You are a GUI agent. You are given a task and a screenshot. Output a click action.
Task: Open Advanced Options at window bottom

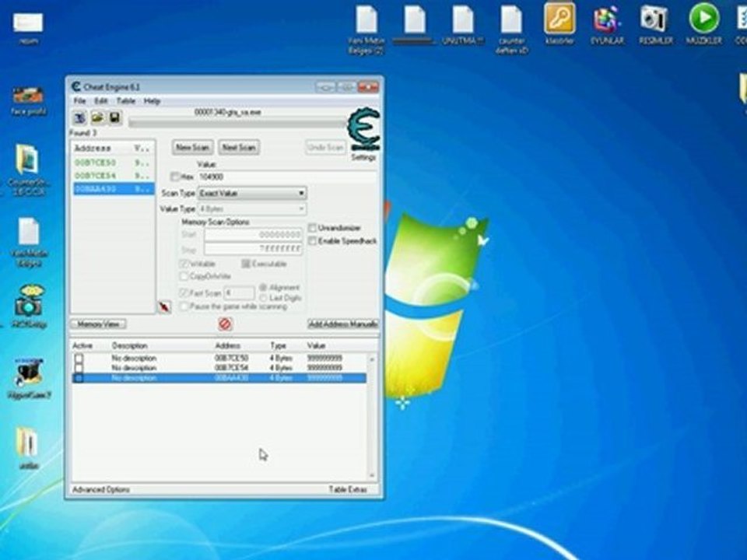(x=101, y=489)
